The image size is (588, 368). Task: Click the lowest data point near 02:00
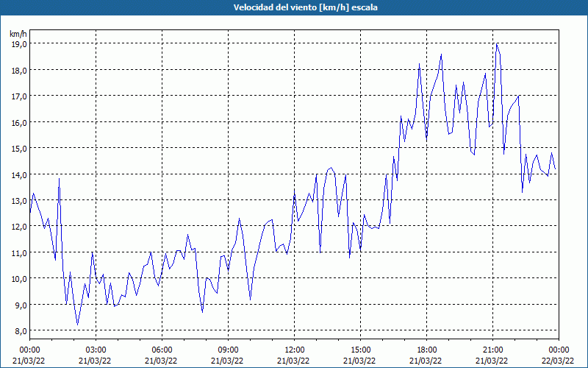tap(78, 325)
